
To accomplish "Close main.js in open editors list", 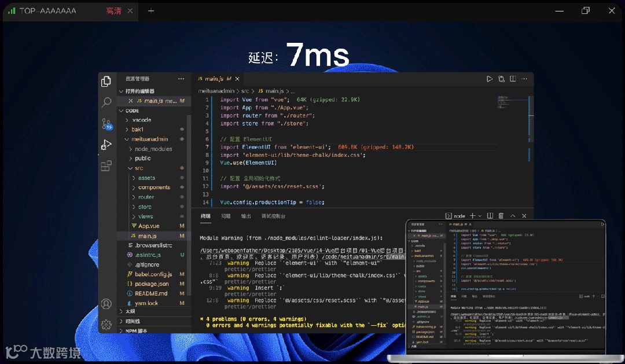I will pyautogui.click(x=131, y=101).
